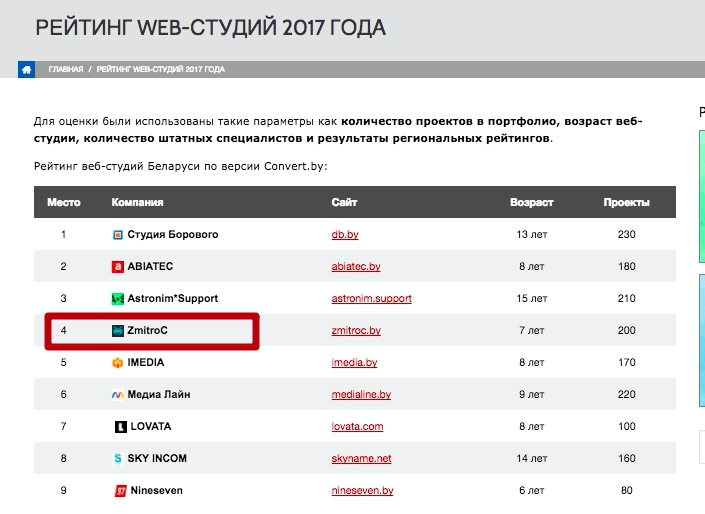Viewport: 705px width, 514px height.
Task: Open the lovata.com link
Action: tap(357, 426)
